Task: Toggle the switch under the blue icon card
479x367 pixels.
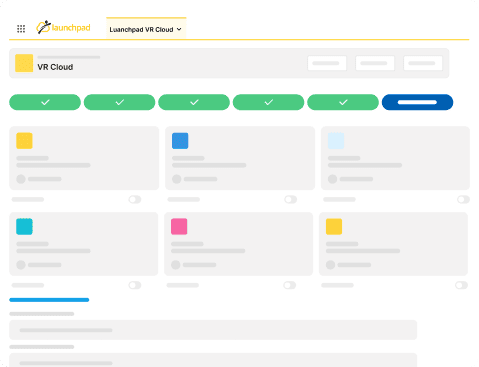Action: (291, 199)
